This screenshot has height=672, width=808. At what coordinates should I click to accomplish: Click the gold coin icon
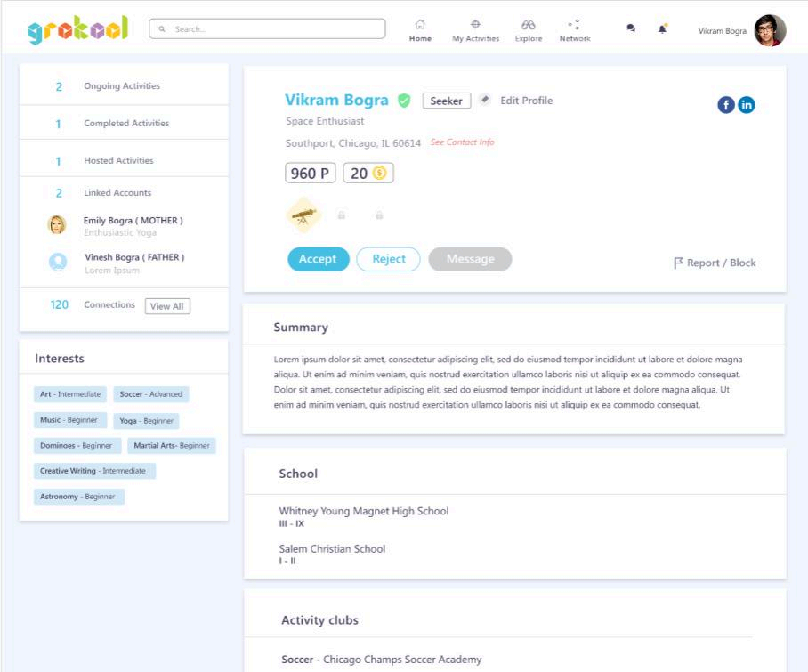coord(380,174)
